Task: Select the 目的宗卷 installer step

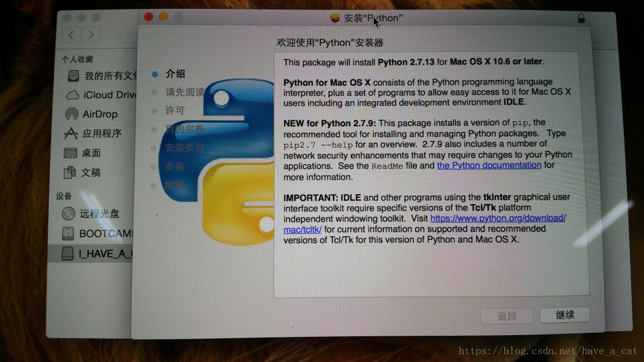Action: point(185,129)
